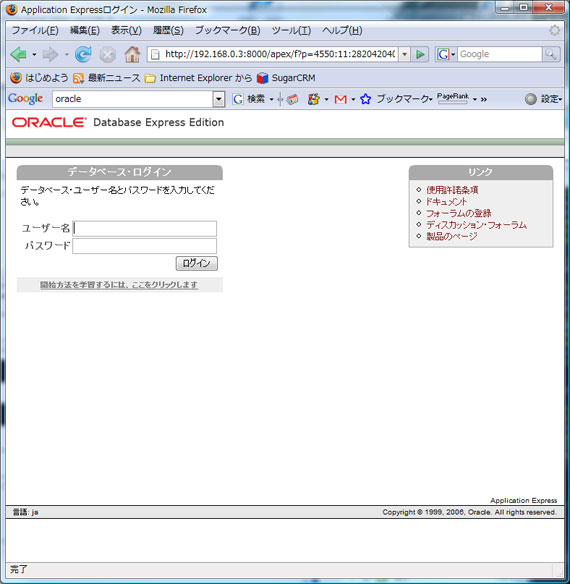The image size is (570, 584).
Task: Go back with the green back arrow
Action: [x=18, y=54]
